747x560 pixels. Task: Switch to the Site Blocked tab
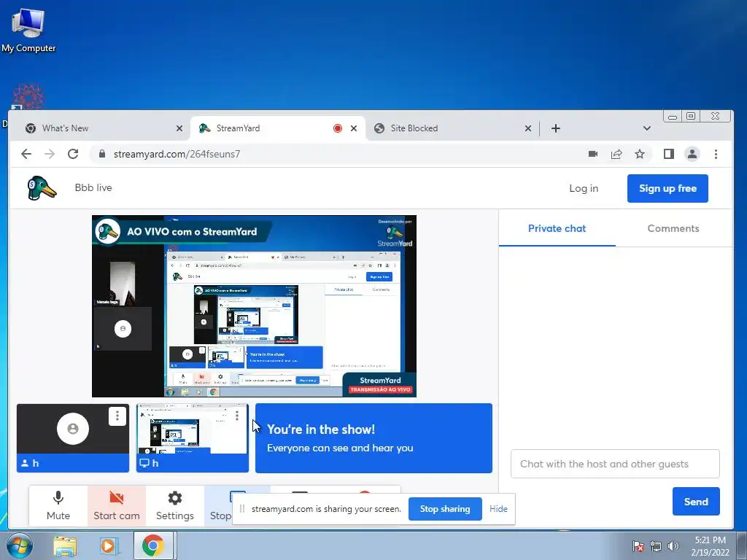coord(452,128)
